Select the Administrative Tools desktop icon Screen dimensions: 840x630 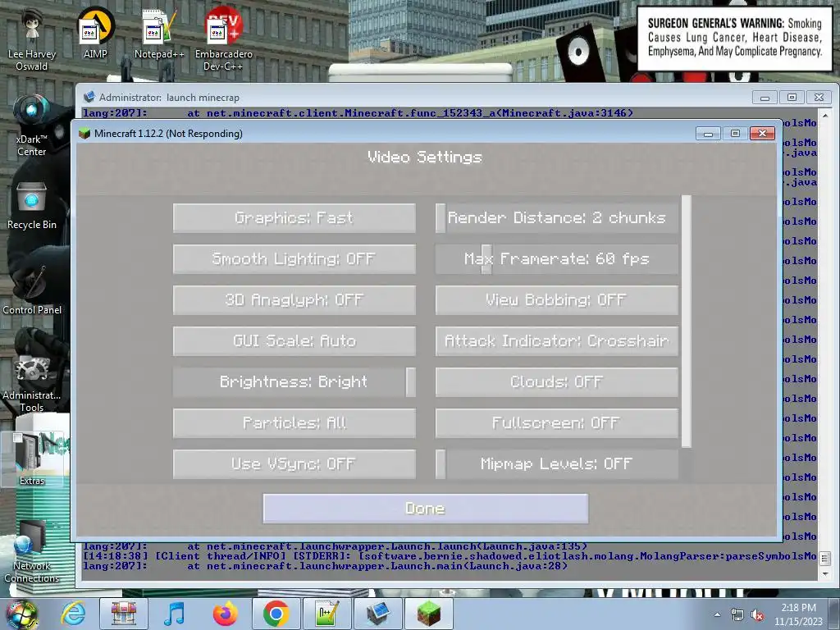(x=32, y=383)
